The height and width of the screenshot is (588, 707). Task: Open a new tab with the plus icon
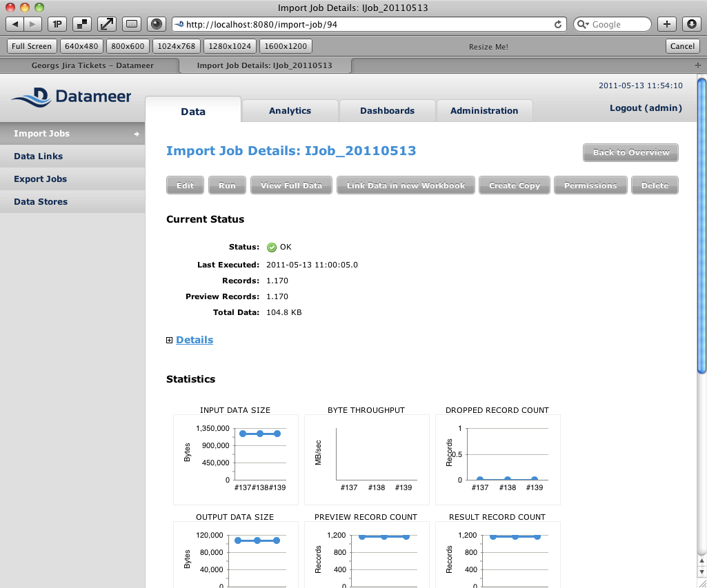coord(698,65)
